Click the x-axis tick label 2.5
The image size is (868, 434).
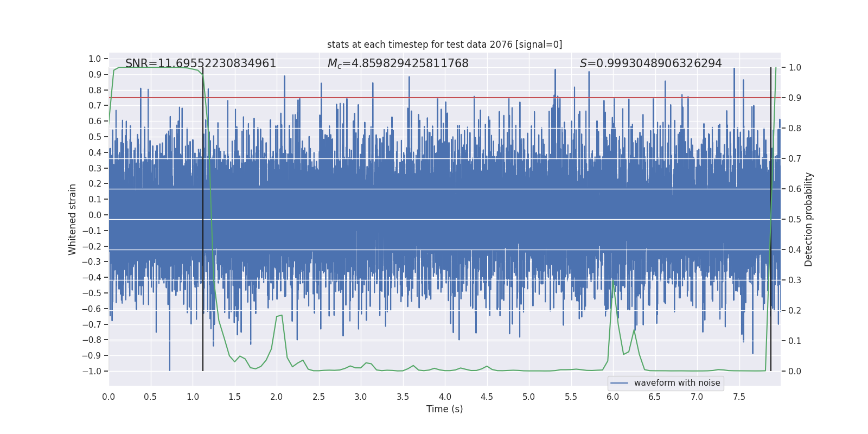click(x=318, y=397)
